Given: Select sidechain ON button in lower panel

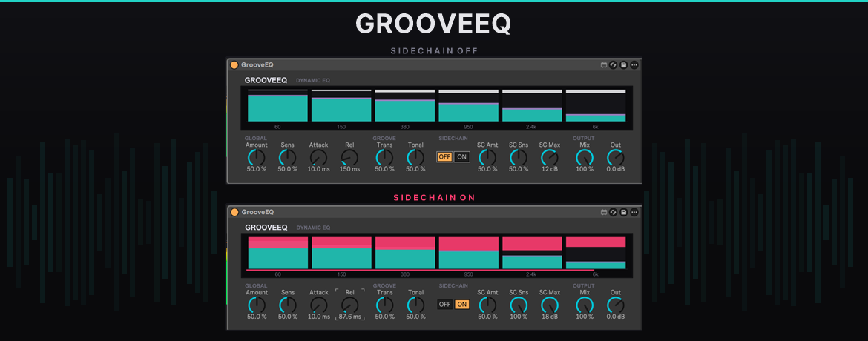Looking at the screenshot, I should (461, 305).
